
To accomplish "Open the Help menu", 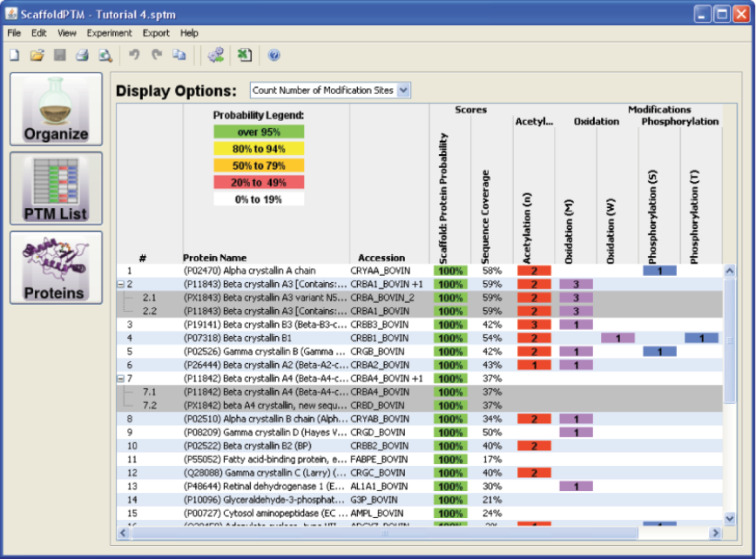I will point(189,33).
